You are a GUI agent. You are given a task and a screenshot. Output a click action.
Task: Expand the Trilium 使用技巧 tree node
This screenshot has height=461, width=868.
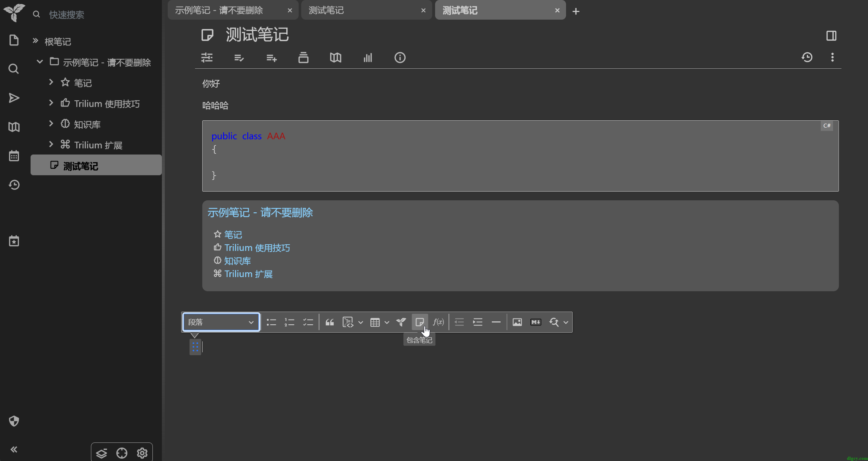[51, 103]
